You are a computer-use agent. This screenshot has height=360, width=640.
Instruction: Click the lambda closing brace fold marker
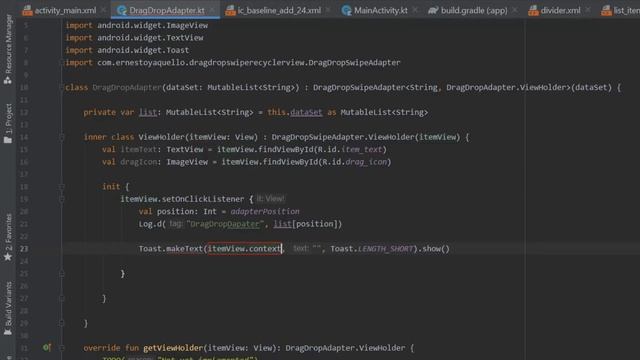pos(62,273)
